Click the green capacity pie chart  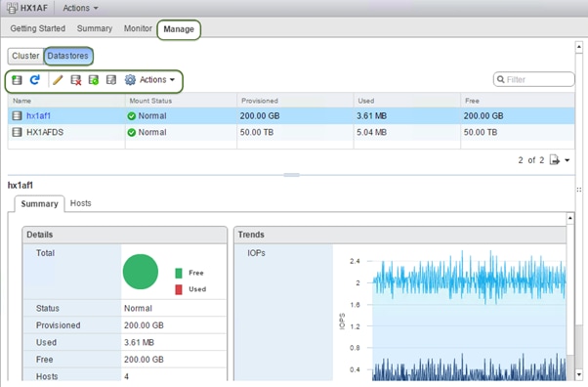pos(141,272)
